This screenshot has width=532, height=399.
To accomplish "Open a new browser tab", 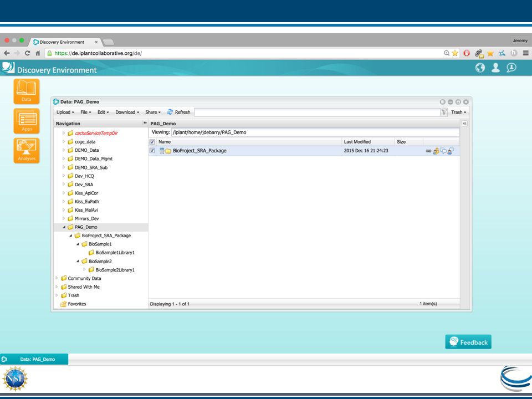I will 108,42.
